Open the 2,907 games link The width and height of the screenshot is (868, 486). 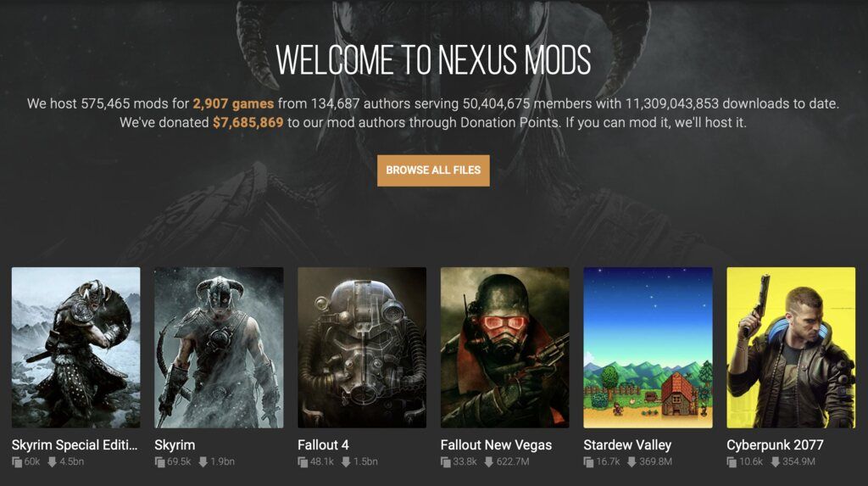coord(233,103)
